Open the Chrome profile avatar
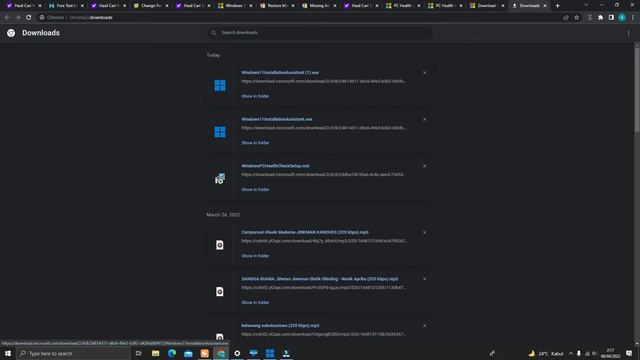Image resolution: width=640 pixels, height=360 pixels. (x=622, y=18)
